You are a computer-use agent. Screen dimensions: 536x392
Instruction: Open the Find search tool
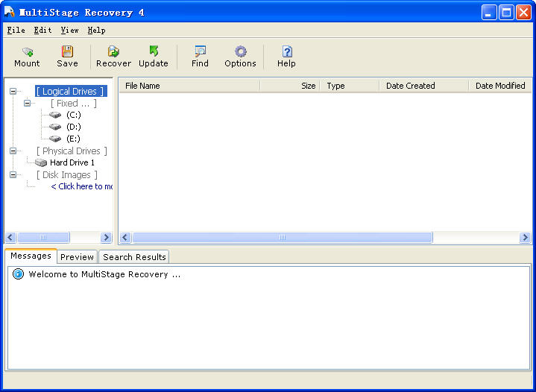click(x=200, y=51)
